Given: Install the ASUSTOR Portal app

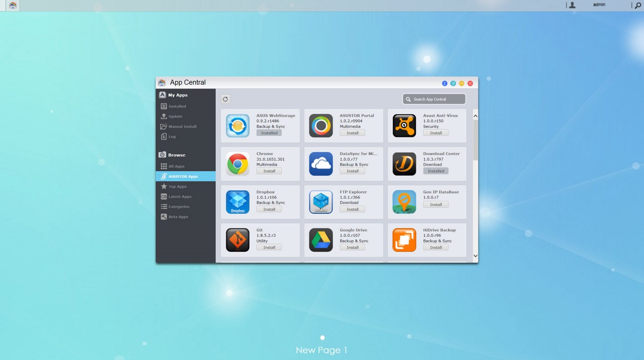Looking at the screenshot, I should point(353,133).
